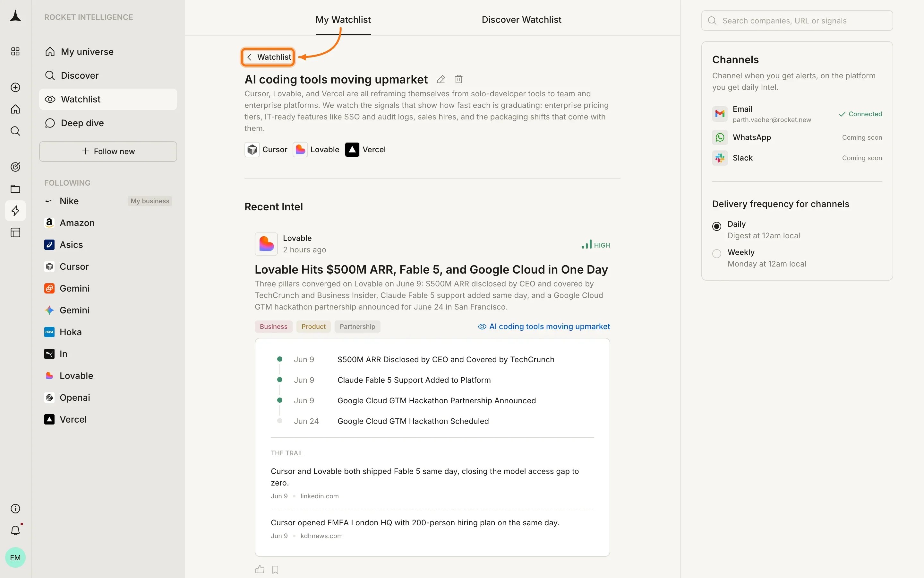Click the search magnifier icon in left rail
This screenshot has width=924, height=578.
[15, 131]
